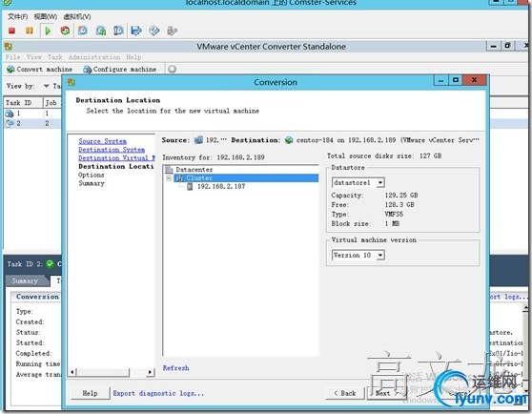
Task: Click the red stop VM toolbar icon
Action: (11, 31)
